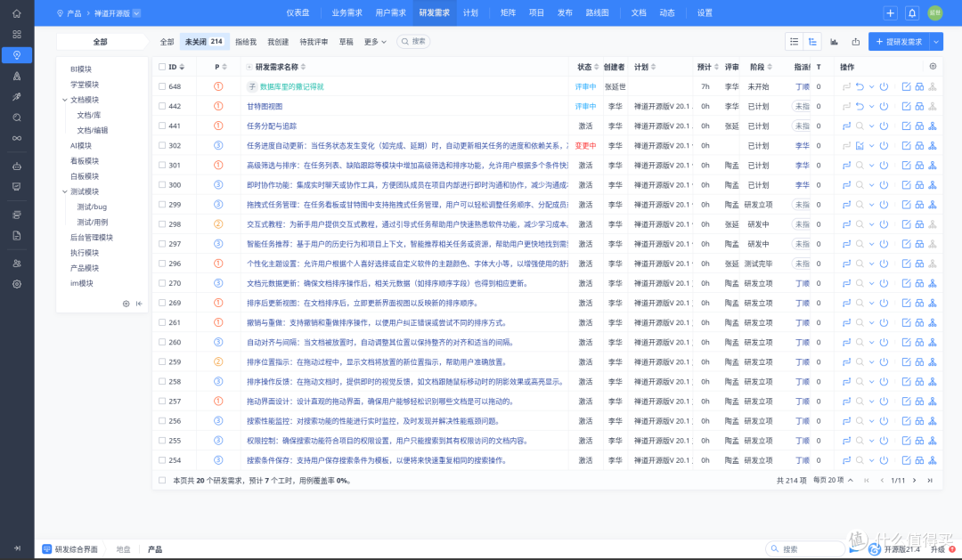Image resolution: width=962 pixels, height=560 pixels.
Task: Click the 搜索 search box in filter bar
Action: tap(413, 42)
